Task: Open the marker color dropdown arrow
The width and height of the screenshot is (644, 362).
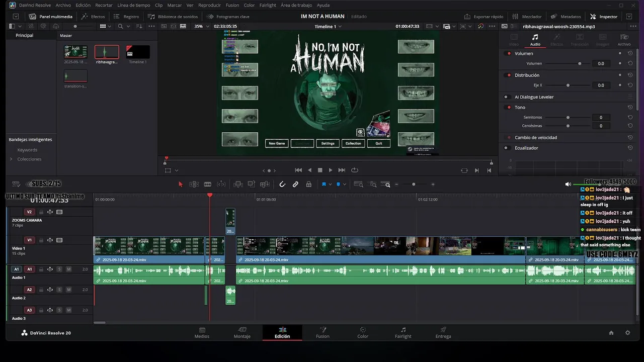Action: (x=344, y=185)
